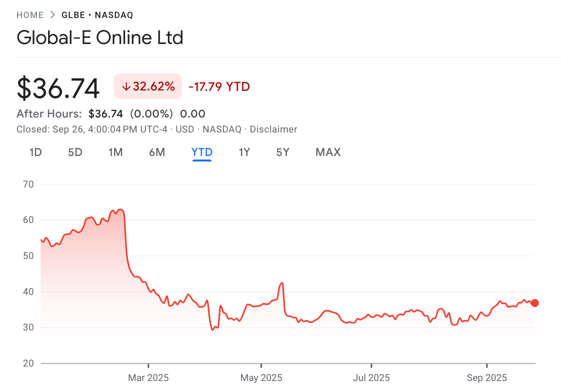561x392 pixels.
Task: Click the Global-E Online Ltd title
Action: [100, 37]
